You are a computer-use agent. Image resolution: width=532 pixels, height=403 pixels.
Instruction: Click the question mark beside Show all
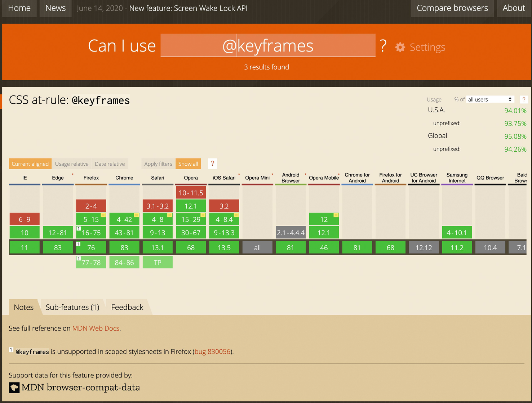(213, 164)
